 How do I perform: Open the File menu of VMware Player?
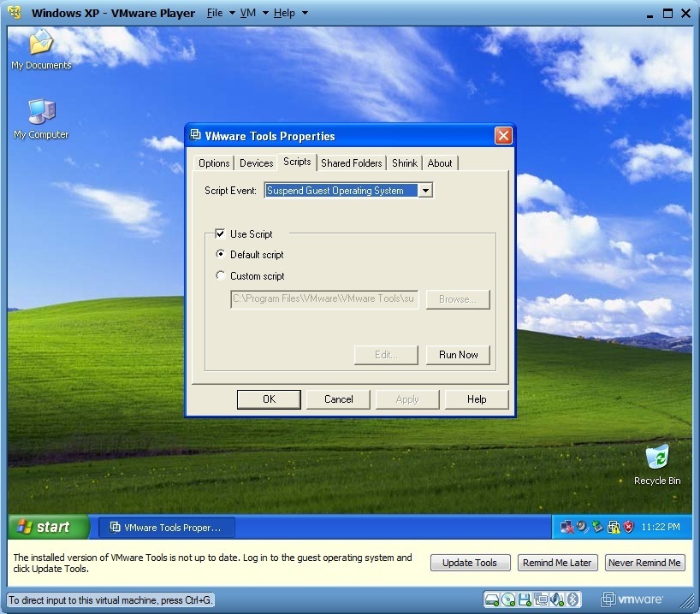[x=215, y=13]
